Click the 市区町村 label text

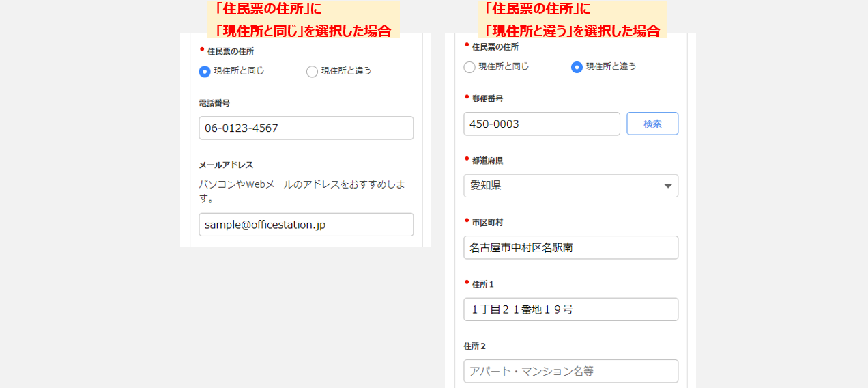(487, 223)
